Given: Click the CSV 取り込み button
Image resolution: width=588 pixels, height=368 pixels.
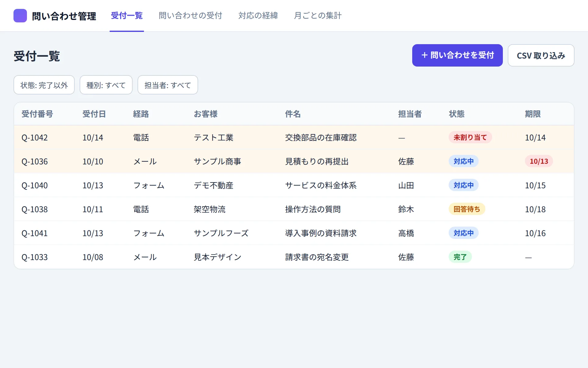Looking at the screenshot, I should click(x=541, y=55).
